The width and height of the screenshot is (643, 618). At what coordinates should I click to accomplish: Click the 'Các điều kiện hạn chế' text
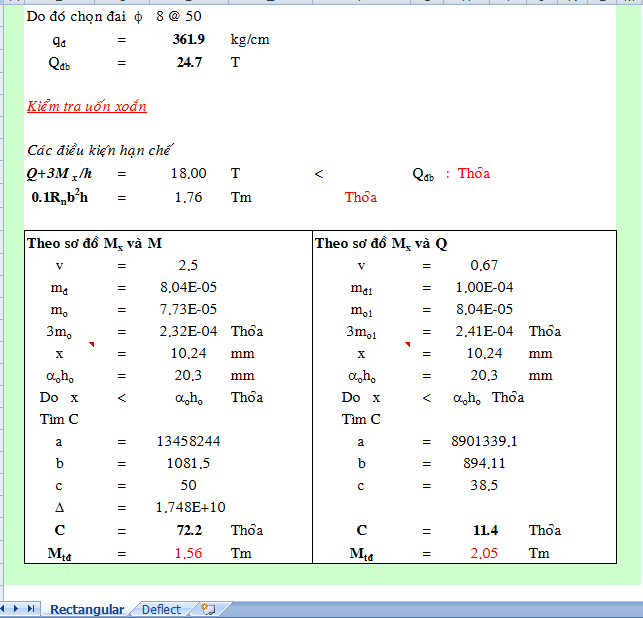[x=100, y=150]
